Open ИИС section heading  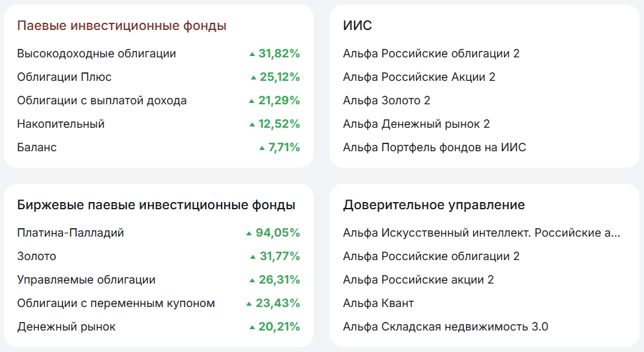(357, 26)
